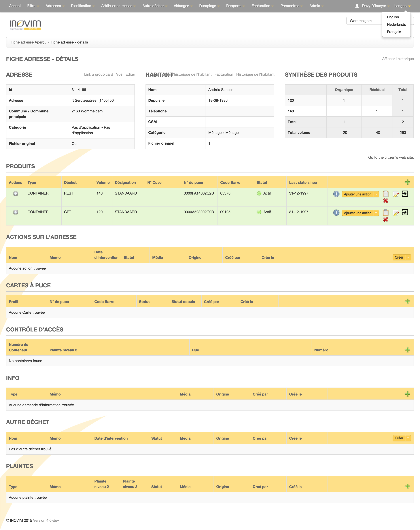Click Editer link in Adresse section
Viewport: 420px width, 530px height.
pyautogui.click(x=130, y=74)
